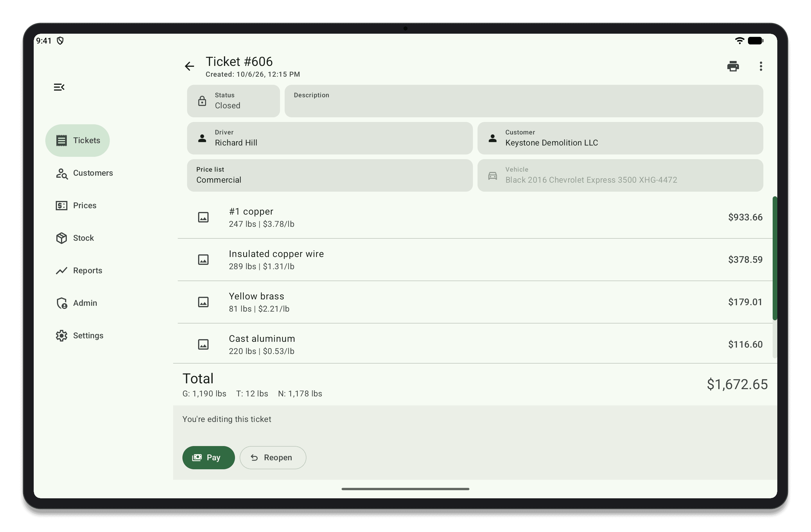Click the battery status icon
This screenshot has width=811, height=532.
click(756, 41)
